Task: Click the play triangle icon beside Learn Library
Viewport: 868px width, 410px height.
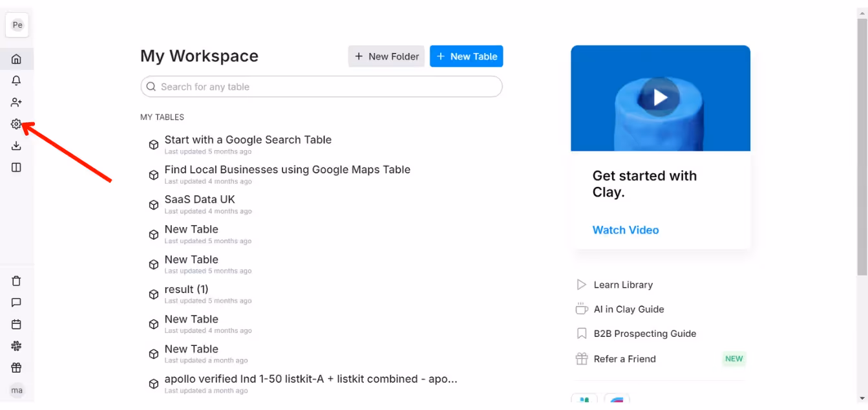Action: (582, 285)
